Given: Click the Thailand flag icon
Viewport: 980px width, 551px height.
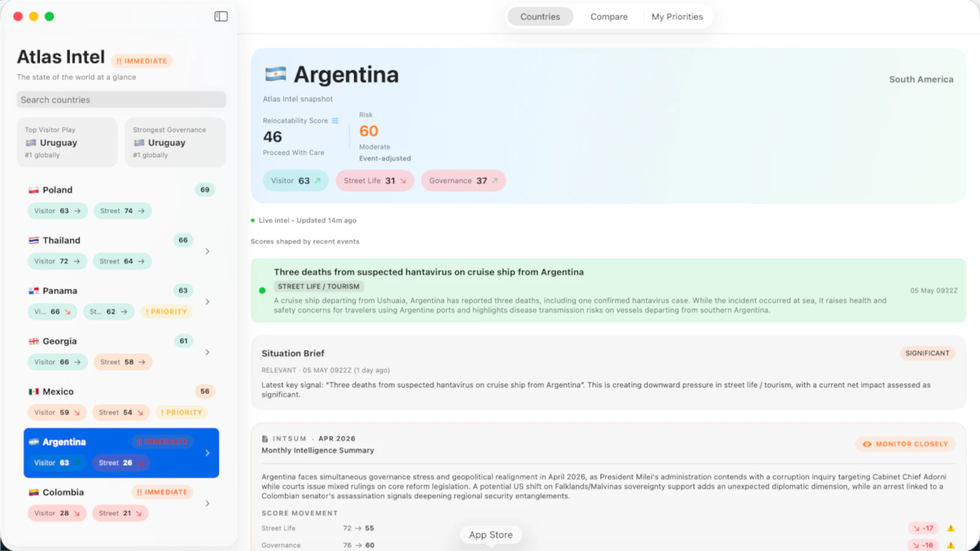Looking at the screenshot, I should point(34,241).
